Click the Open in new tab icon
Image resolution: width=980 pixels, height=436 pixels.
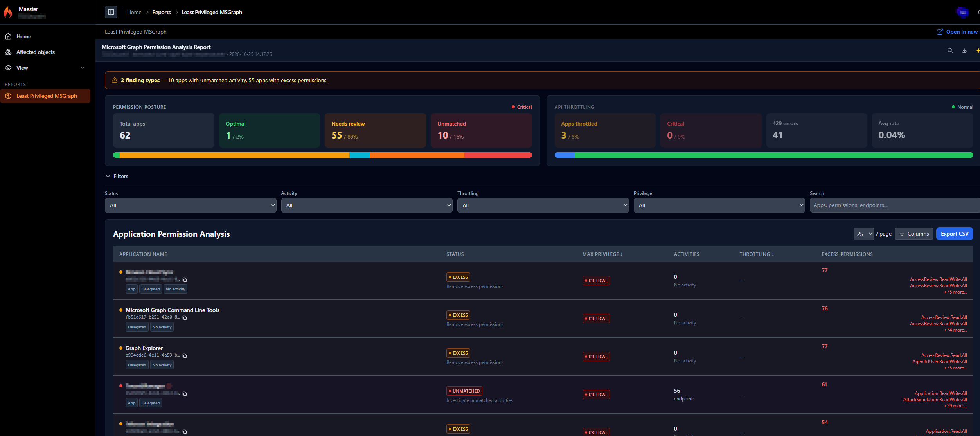point(940,32)
